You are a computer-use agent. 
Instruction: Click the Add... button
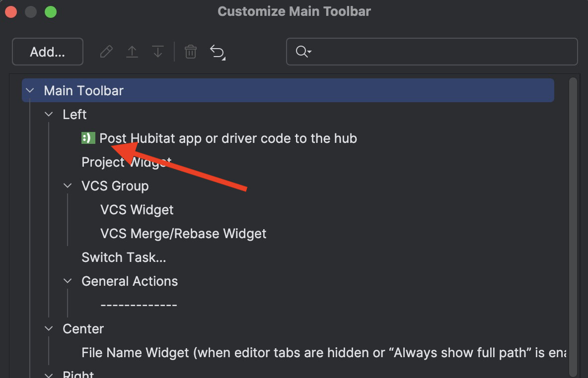pos(48,52)
